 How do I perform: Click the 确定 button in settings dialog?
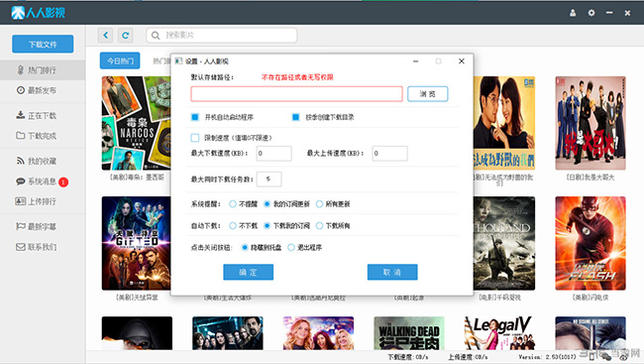point(248,273)
